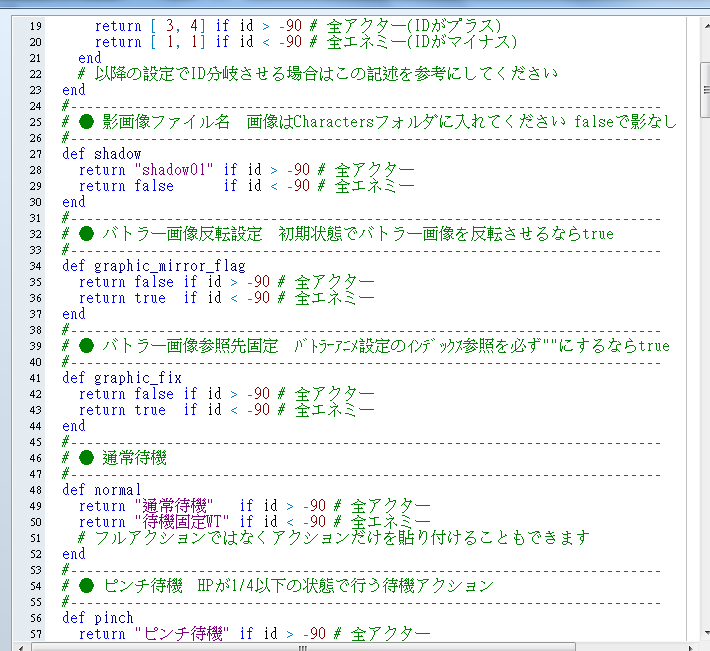Click 'return true' on line 36
Viewport: 710px width, 651px height.
coord(122,298)
